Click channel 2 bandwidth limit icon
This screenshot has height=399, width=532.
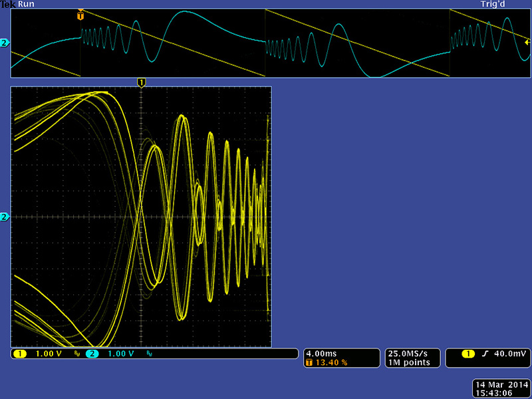pyautogui.click(x=150, y=354)
